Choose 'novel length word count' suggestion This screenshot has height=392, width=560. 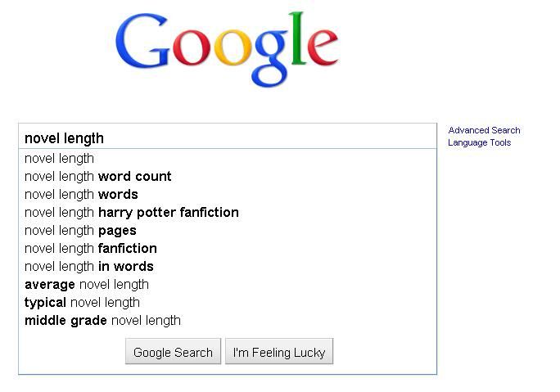[98, 176]
